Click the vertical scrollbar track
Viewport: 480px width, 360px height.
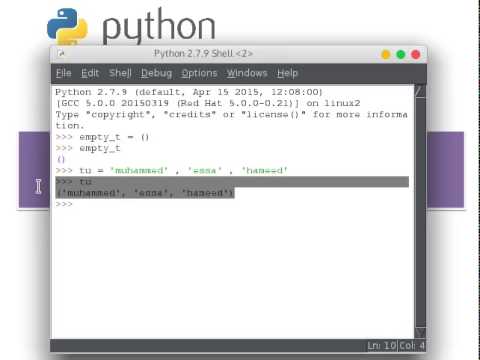pyautogui.click(x=420, y=212)
